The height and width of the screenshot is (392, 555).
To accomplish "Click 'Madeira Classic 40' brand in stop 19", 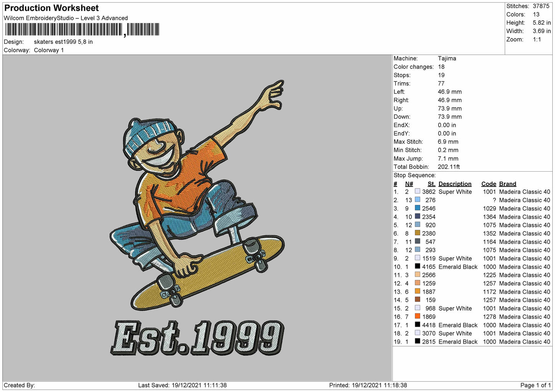I will (x=525, y=342).
